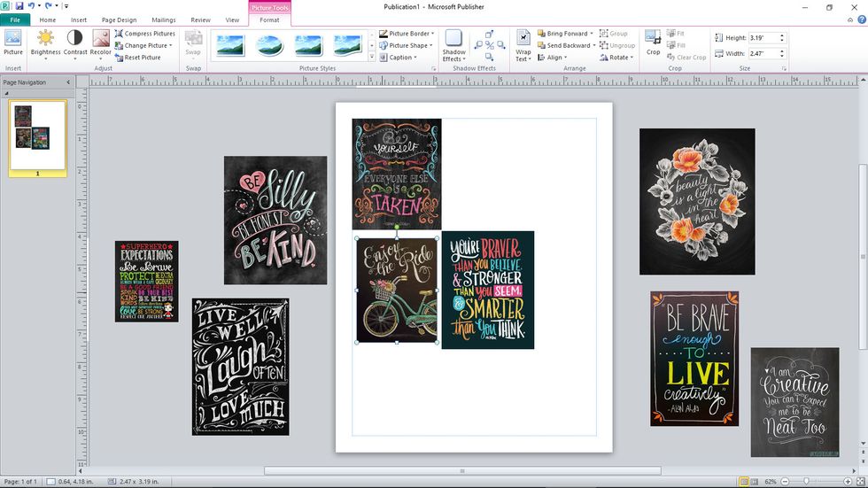This screenshot has height=488, width=868.
Task: Open the Shadow Effects dropdown
Action: click(x=453, y=45)
